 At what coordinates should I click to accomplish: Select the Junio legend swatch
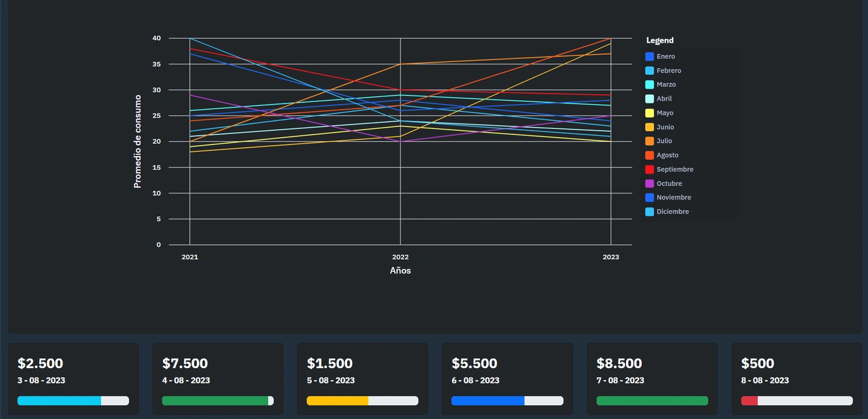tap(650, 127)
